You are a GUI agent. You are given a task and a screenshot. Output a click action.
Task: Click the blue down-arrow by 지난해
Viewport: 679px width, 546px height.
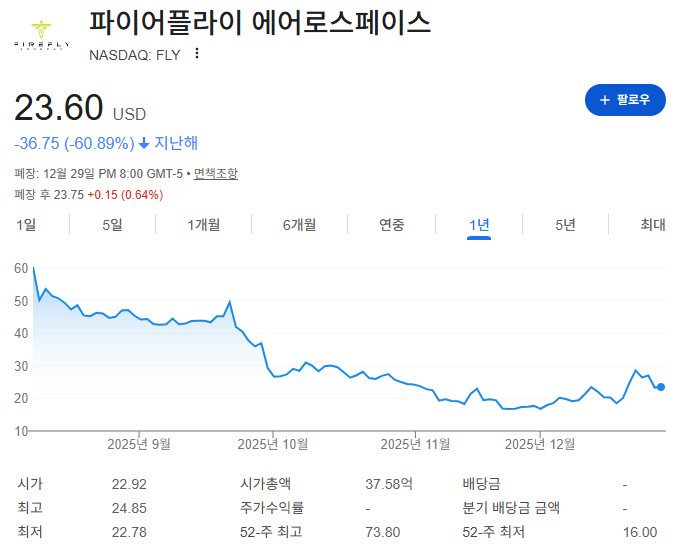[144, 143]
